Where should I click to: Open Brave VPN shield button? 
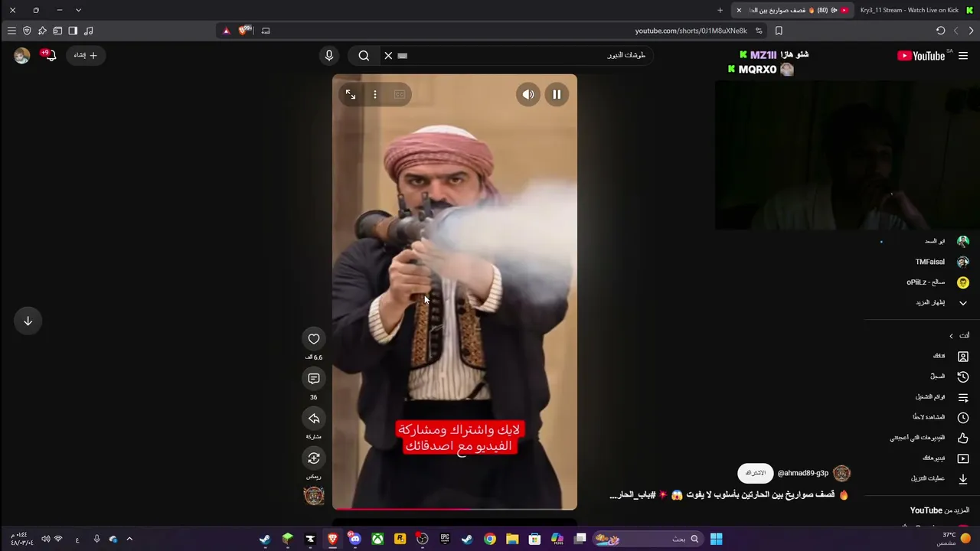27,31
